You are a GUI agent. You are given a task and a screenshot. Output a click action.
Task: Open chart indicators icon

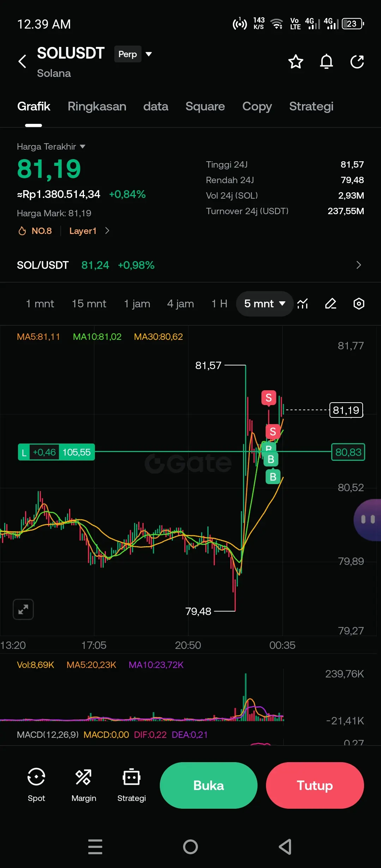click(x=303, y=303)
